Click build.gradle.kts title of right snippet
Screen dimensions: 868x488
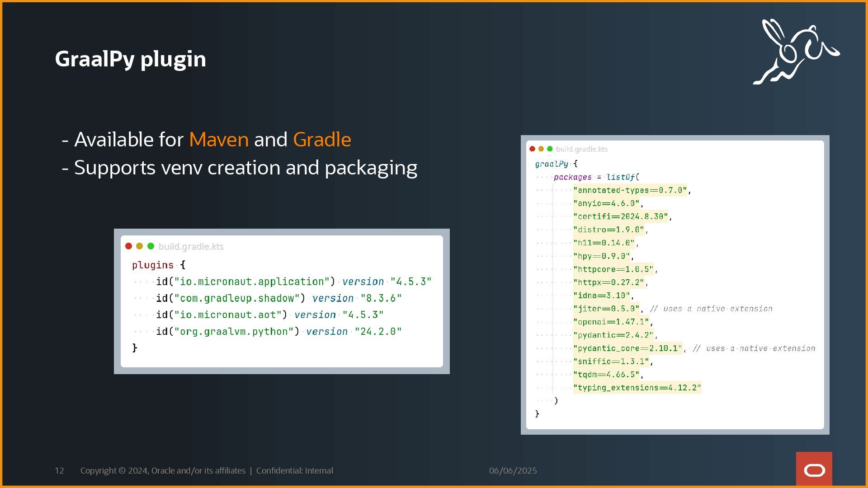tap(581, 149)
